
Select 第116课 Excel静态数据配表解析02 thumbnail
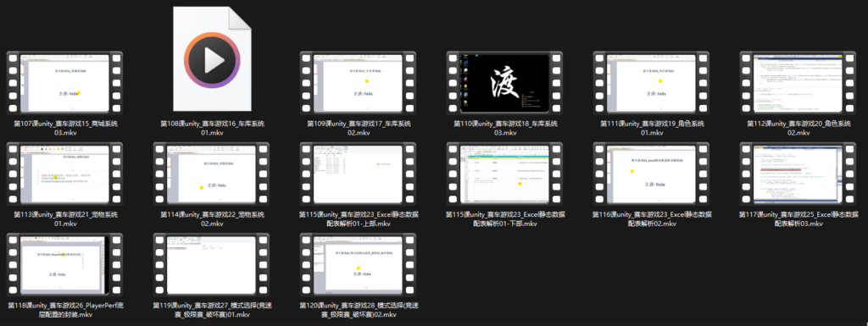tap(652, 174)
